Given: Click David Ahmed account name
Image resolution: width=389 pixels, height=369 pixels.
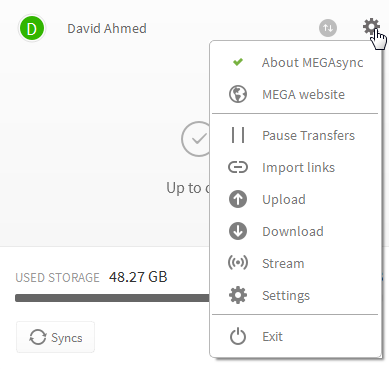Looking at the screenshot, I should [107, 28].
